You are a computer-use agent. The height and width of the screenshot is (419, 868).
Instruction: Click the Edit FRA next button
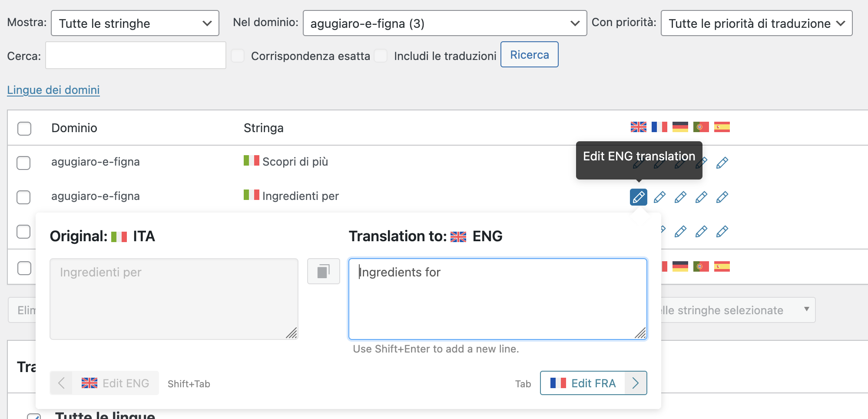pos(593,383)
